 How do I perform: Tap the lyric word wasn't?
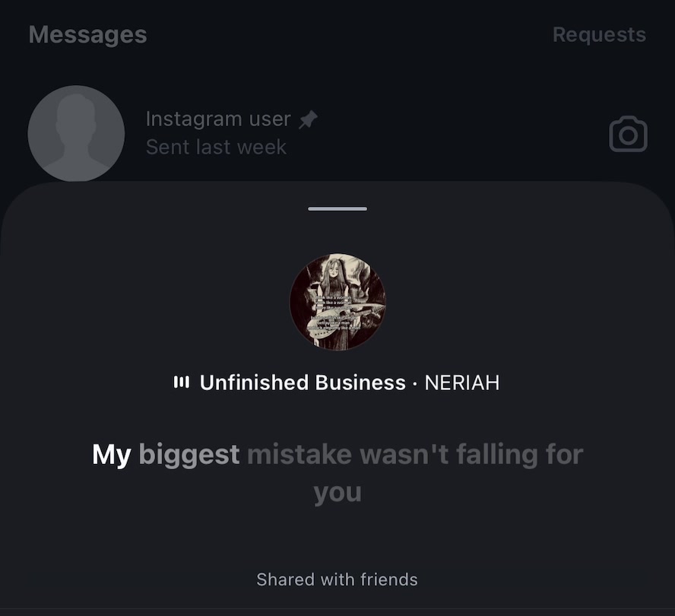(404, 455)
